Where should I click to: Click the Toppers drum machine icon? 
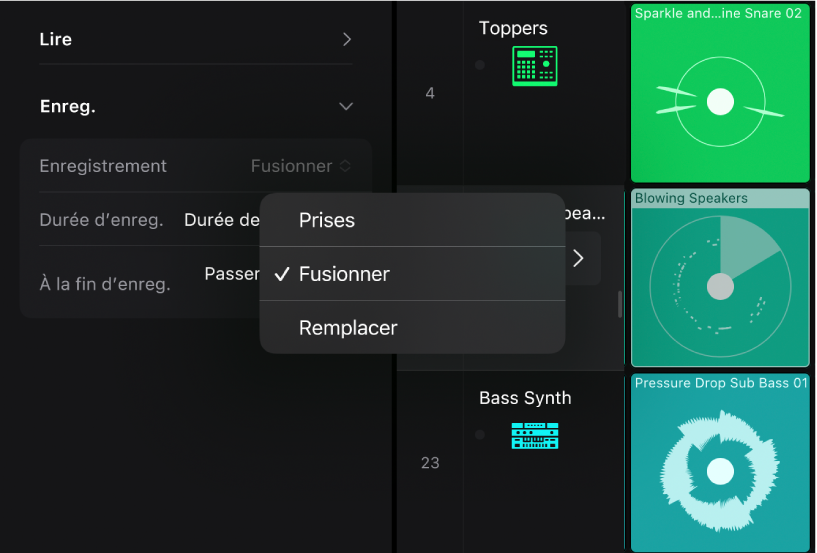(x=535, y=66)
